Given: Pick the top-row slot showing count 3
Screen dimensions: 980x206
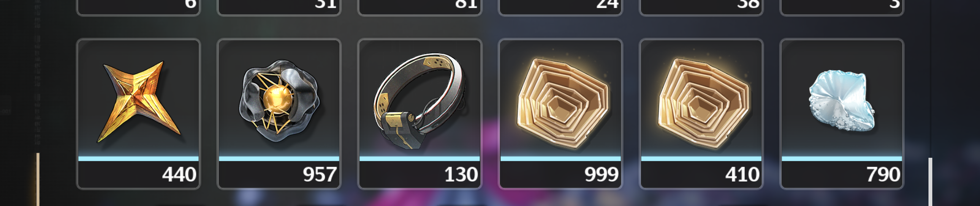Looking at the screenshot, I should (842, 7).
